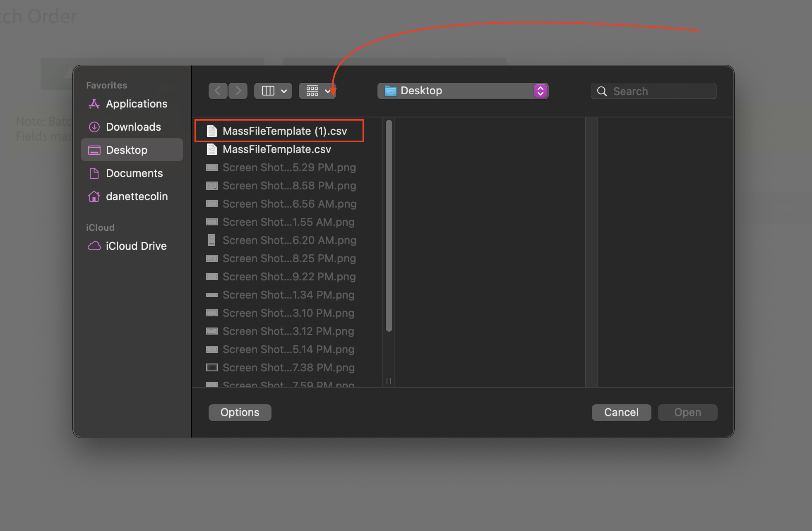This screenshot has height=531, width=812.
Task: Open Documents in the sidebar
Action: coord(132,173)
